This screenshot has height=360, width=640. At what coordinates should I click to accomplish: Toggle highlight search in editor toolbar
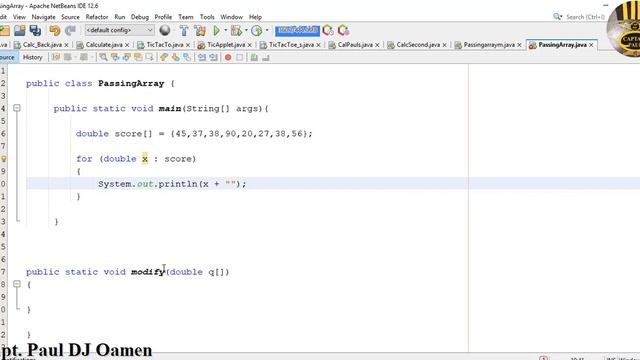click(x=138, y=57)
